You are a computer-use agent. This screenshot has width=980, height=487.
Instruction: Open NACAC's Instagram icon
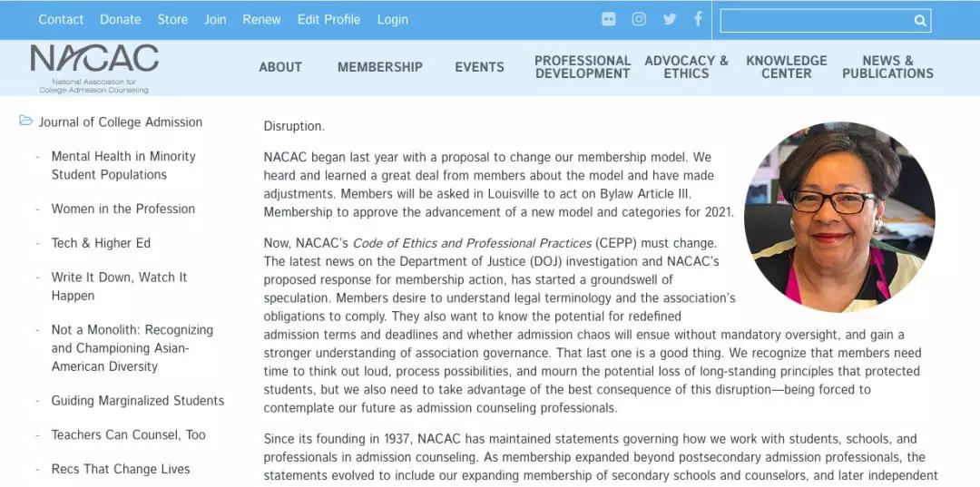(x=639, y=19)
